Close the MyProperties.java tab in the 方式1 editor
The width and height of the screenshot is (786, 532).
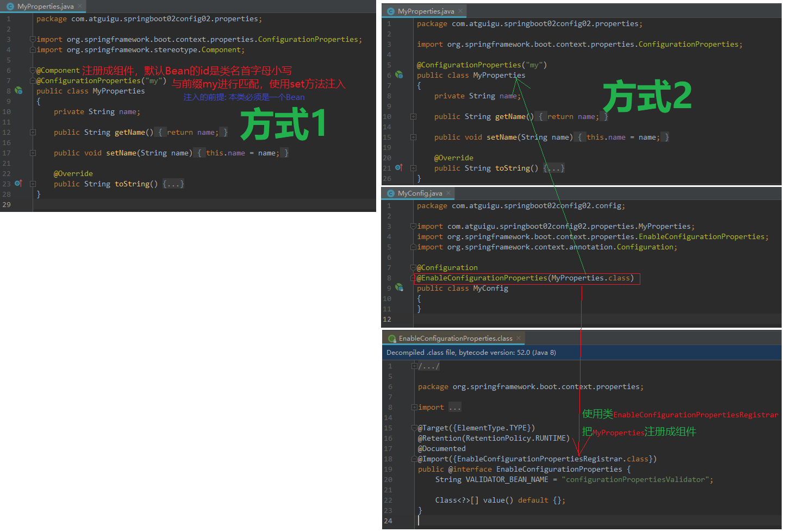[80, 7]
